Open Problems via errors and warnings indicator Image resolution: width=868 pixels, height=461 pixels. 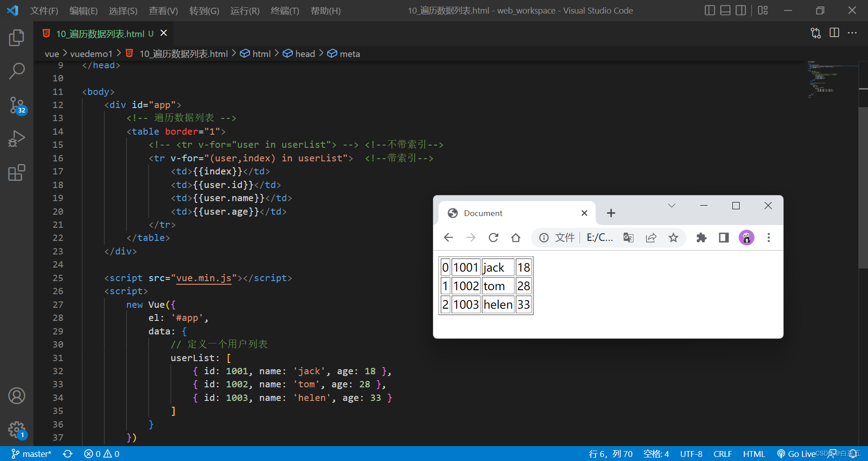pyautogui.click(x=102, y=454)
